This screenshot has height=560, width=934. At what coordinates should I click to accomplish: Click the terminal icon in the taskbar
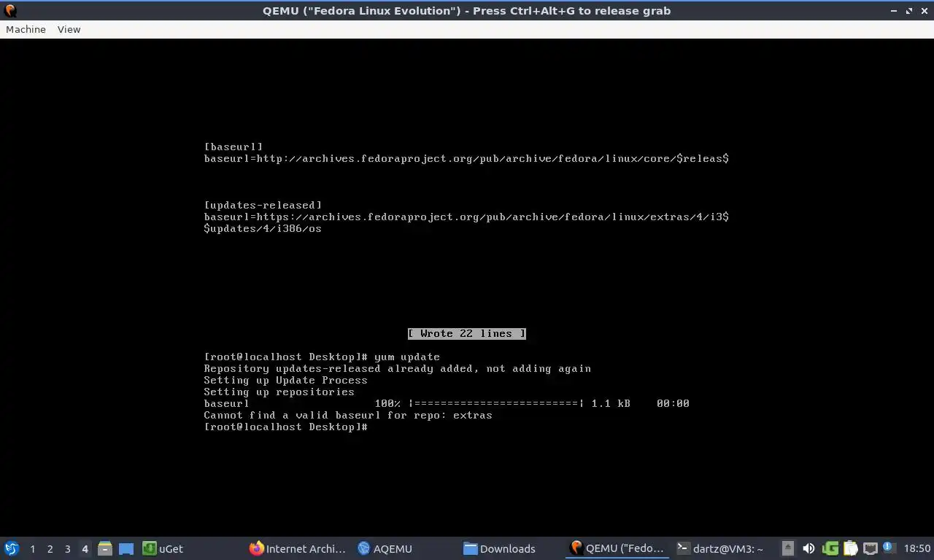coord(683,548)
